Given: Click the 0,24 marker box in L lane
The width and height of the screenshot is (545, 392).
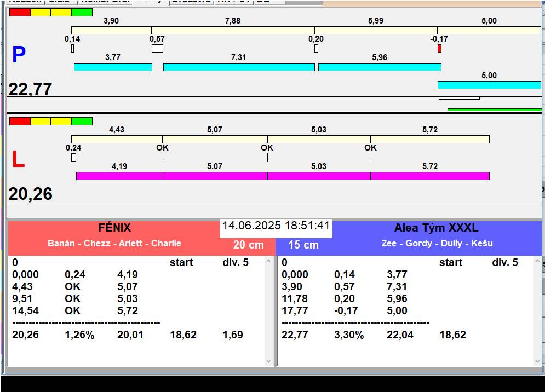Looking at the screenshot, I should [73, 158].
